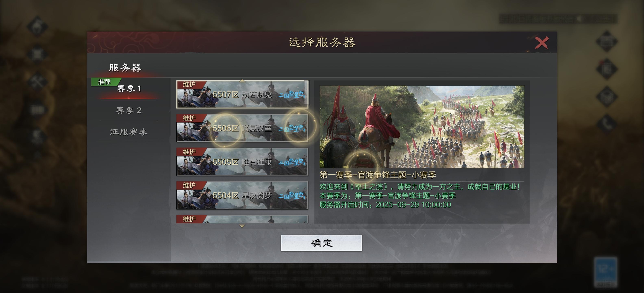
Task: Pick server 5505区 唯有杜康
Action: pyautogui.click(x=242, y=162)
